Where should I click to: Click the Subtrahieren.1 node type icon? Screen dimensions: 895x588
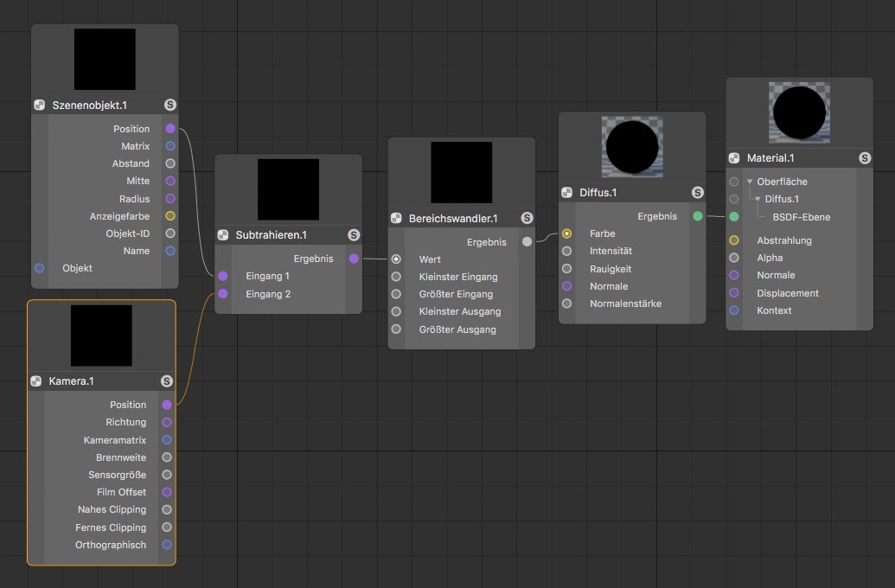(223, 234)
